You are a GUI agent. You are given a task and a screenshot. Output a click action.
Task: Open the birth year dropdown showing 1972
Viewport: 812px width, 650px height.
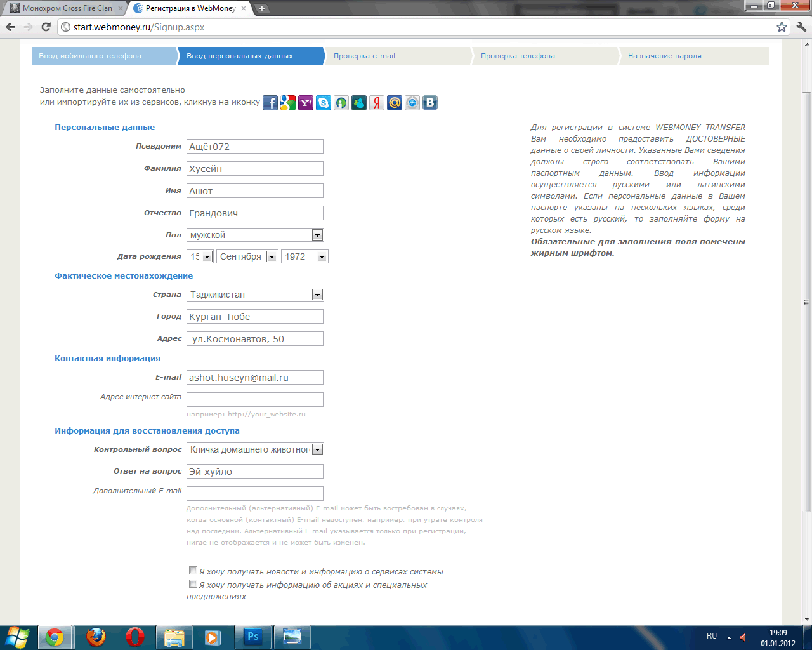tap(304, 256)
